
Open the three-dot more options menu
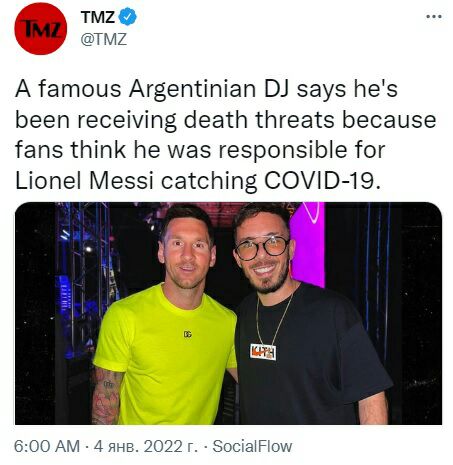434,16
